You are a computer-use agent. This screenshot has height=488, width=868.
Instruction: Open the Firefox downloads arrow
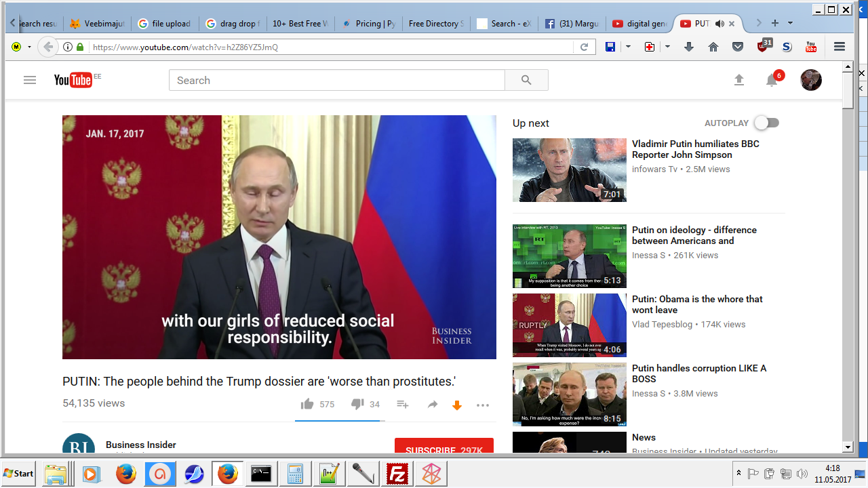click(689, 47)
